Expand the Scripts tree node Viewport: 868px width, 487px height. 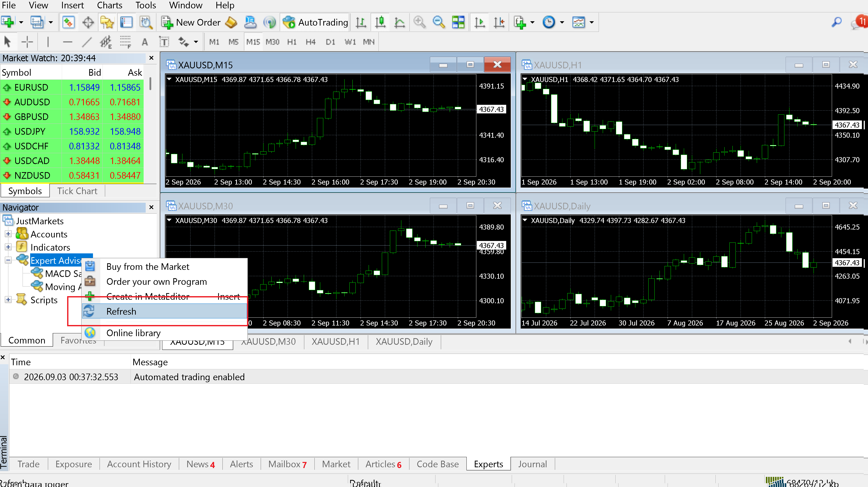pos(8,299)
